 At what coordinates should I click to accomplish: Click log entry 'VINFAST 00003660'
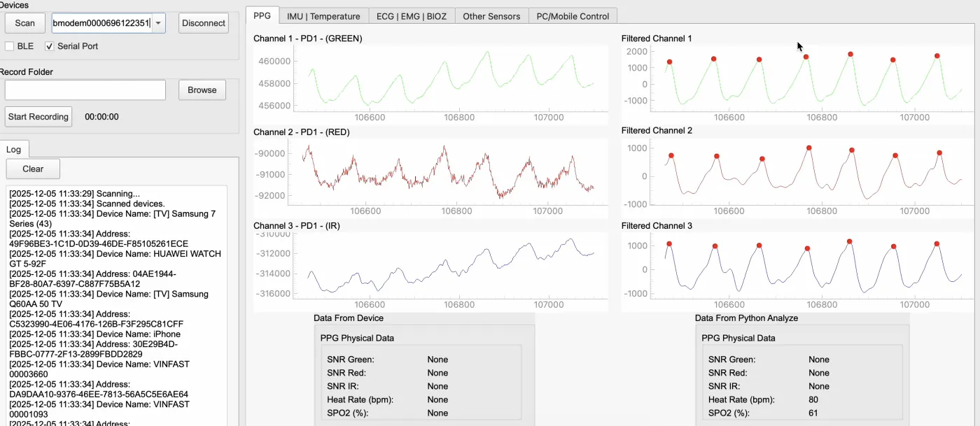pos(99,370)
